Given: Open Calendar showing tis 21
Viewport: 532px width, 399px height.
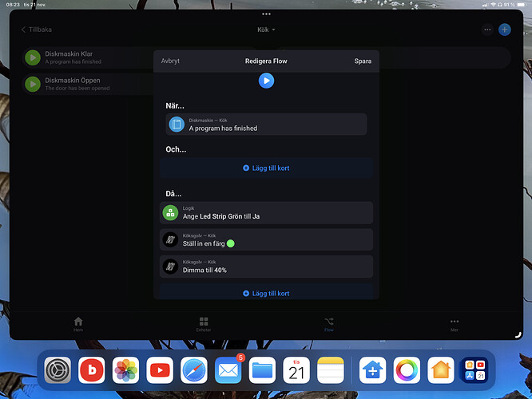Looking at the screenshot, I should [x=296, y=370].
